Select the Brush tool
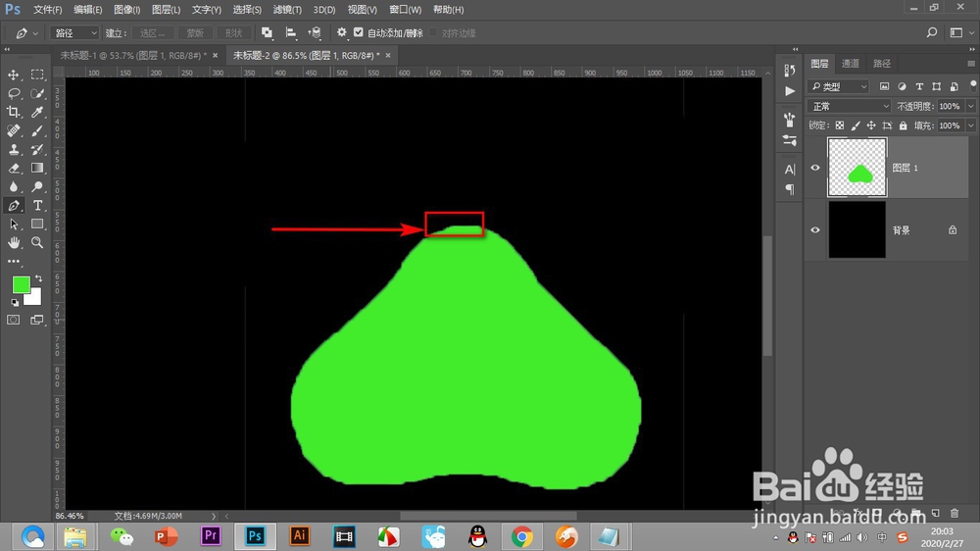This screenshot has width=980, height=551. [x=37, y=130]
